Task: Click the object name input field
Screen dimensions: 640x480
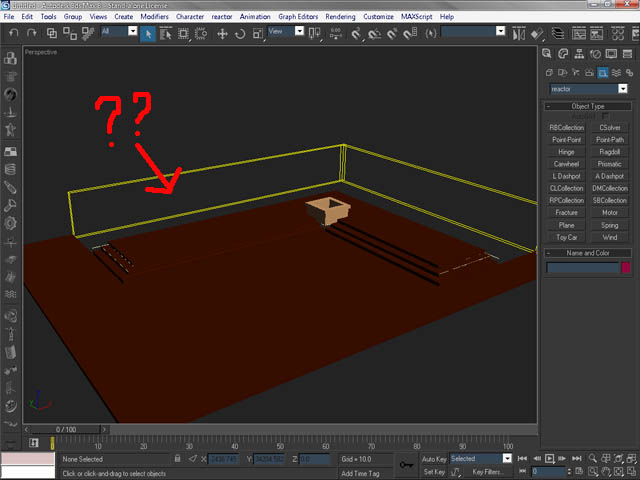Action: (x=582, y=267)
